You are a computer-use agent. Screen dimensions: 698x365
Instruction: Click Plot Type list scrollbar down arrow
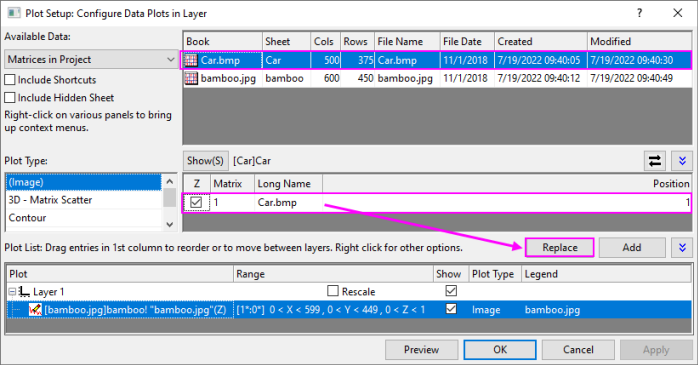pyautogui.click(x=169, y=224)
